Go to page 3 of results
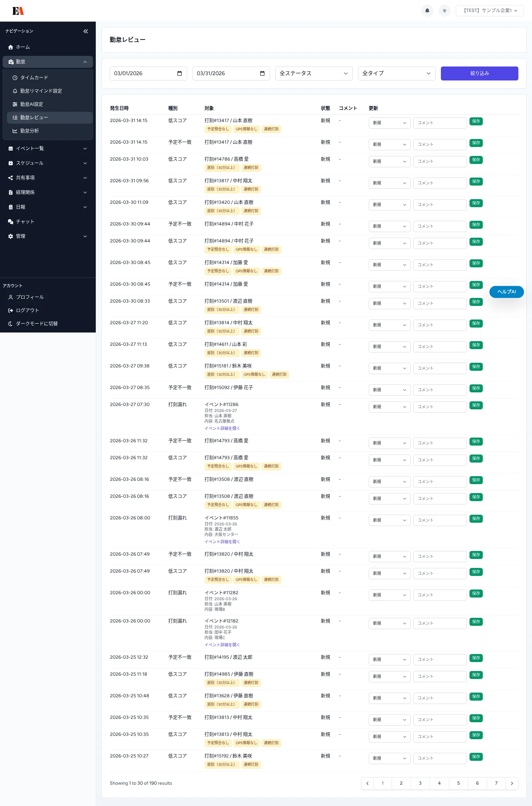This screenshot has width=532, height=806. tap(420, 783)
